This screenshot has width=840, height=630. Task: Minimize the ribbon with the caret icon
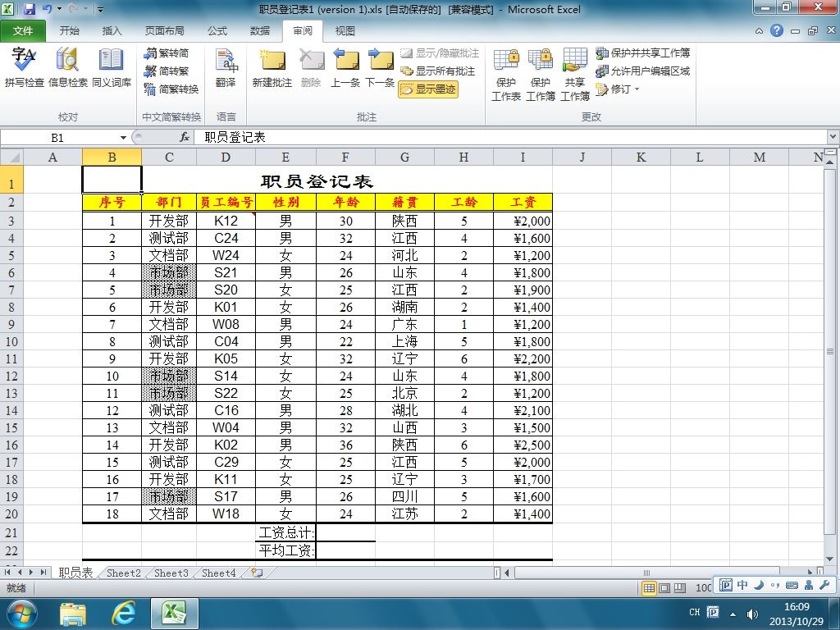click(759, 31)
